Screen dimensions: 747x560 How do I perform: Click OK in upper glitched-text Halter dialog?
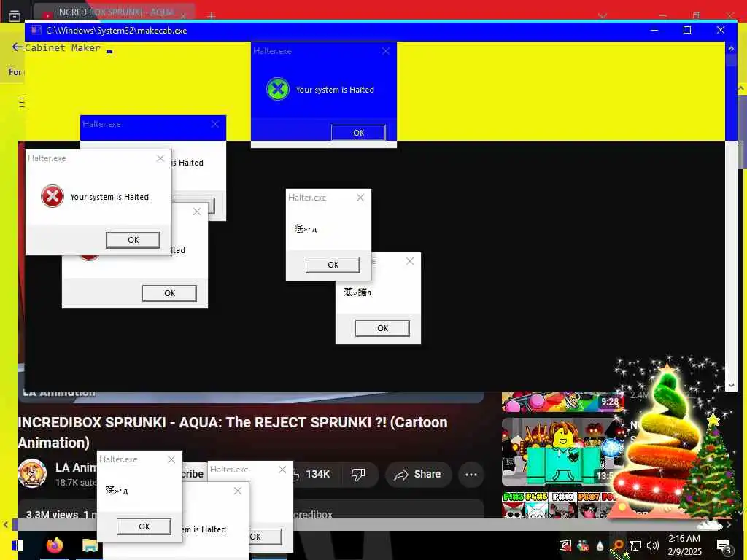point(333,265)
